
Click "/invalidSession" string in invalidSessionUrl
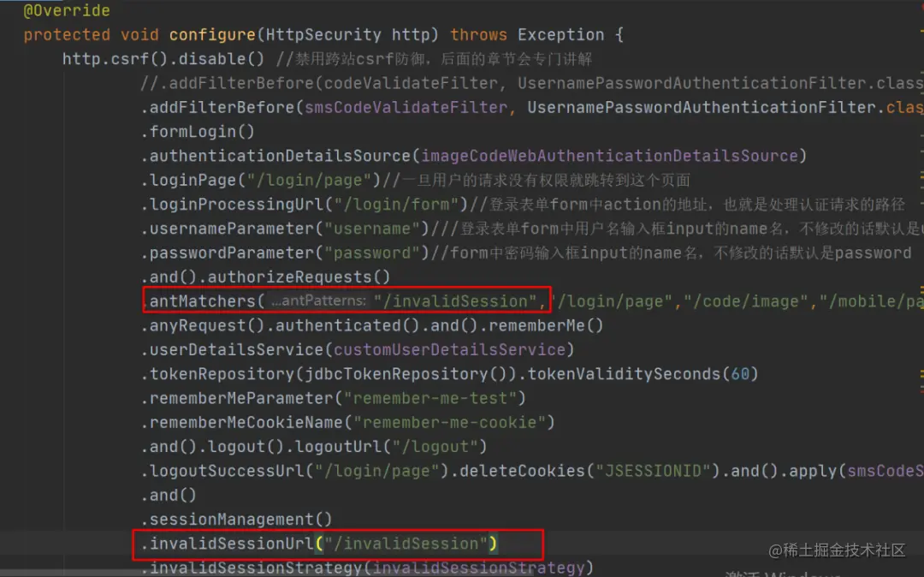coord(406,543)
